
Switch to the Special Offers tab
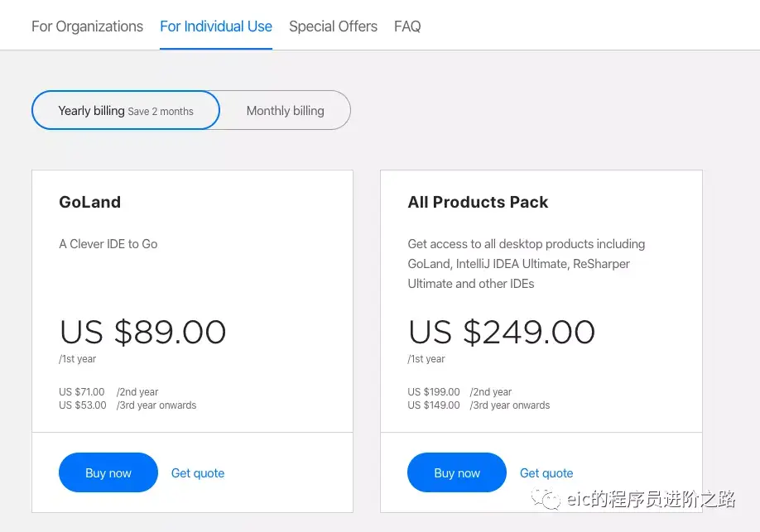[333, 26]
